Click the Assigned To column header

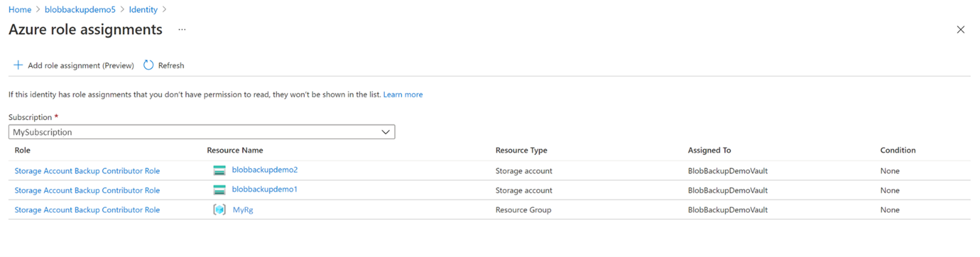click(709, 150)
